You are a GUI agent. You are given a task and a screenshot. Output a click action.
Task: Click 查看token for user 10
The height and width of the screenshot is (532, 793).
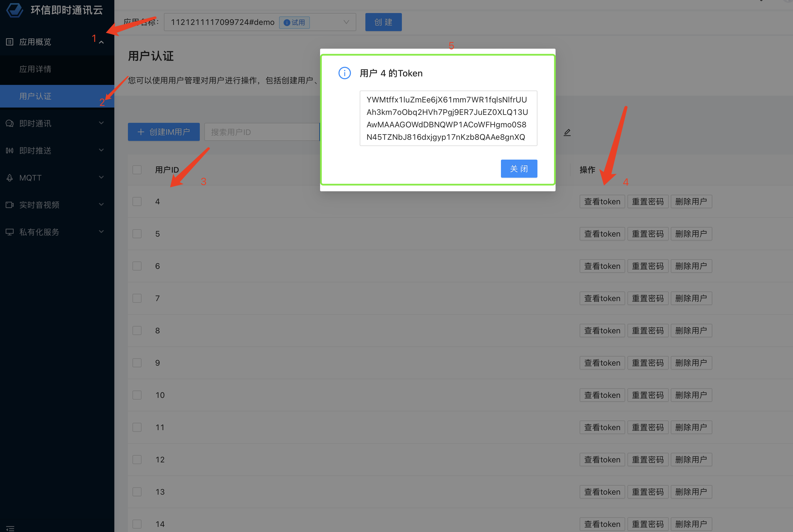(x=602, y=395)
